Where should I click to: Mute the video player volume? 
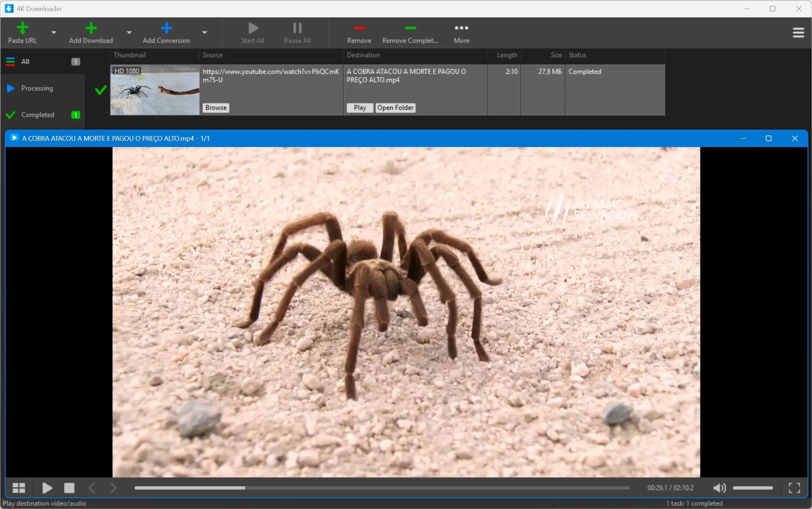tap(719, 488)
